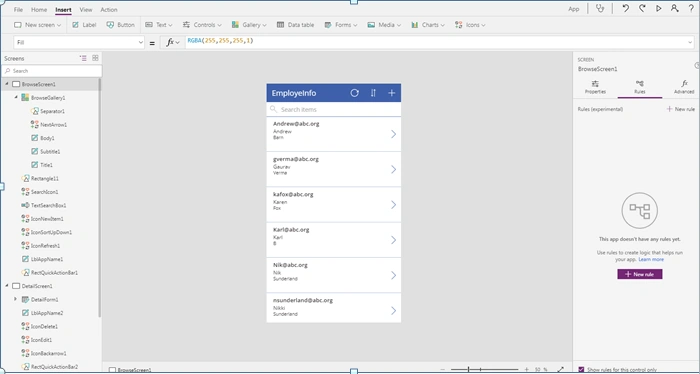Preview the app with play icon
Image resolution: width=700 pixels, height=374 pixels.
[x=658, y=8]
